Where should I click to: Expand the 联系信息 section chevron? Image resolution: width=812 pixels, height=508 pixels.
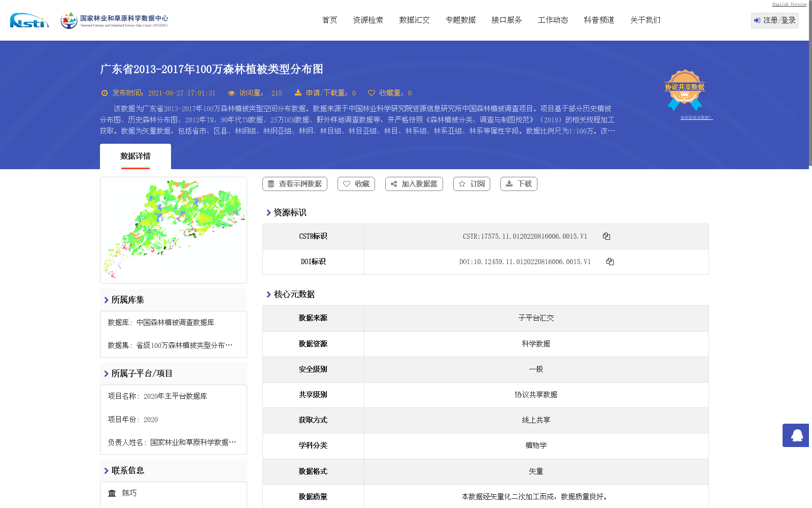point(106,471)
